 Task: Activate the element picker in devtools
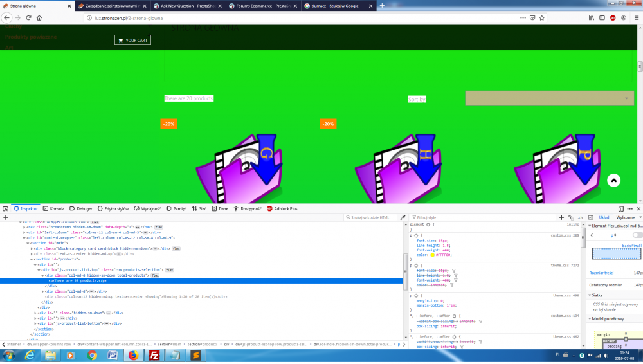[5, 208]
